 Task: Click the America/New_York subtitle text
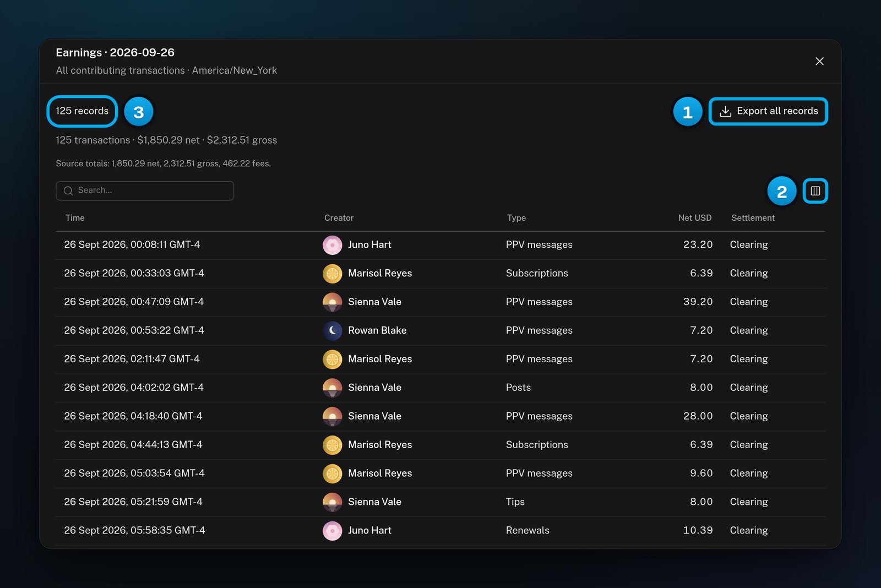[x=235, y=70]
